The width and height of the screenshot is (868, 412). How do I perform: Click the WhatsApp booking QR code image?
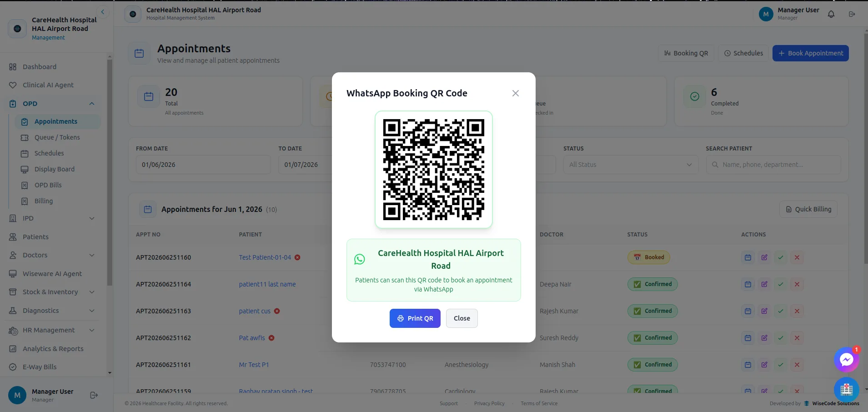click(434, 170)
